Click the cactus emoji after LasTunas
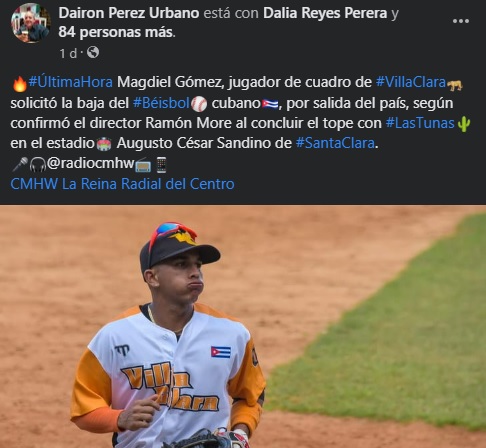 464,124
